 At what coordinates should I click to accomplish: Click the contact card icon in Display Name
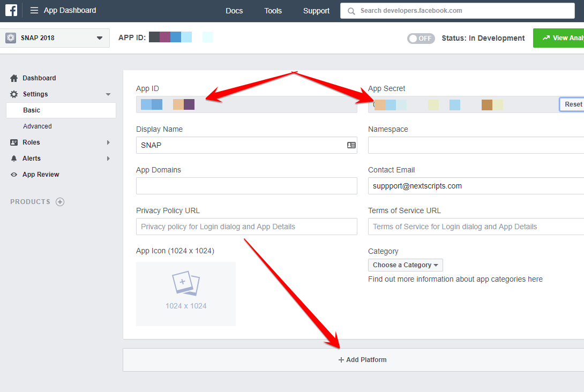point(351,145)
